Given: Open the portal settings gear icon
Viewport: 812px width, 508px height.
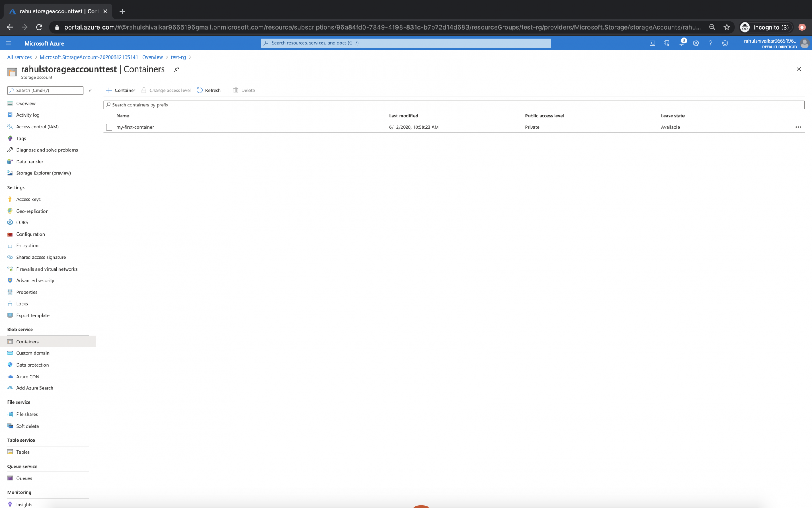Looking at the screenshot, I should pos(696,43).
